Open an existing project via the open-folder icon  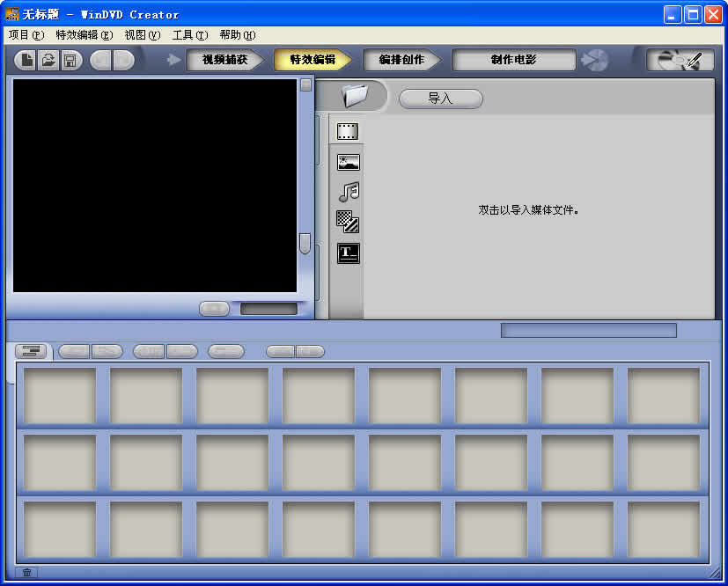tap(48, 61)
